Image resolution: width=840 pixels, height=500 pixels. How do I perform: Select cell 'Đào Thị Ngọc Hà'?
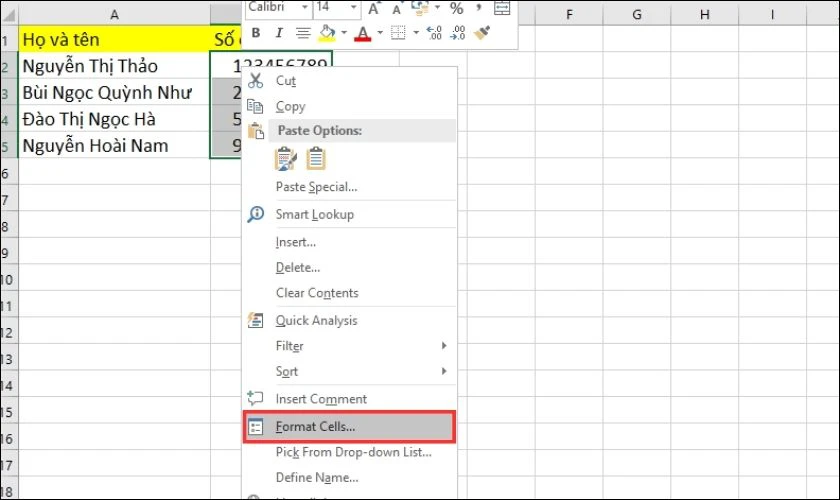[114, 119]
